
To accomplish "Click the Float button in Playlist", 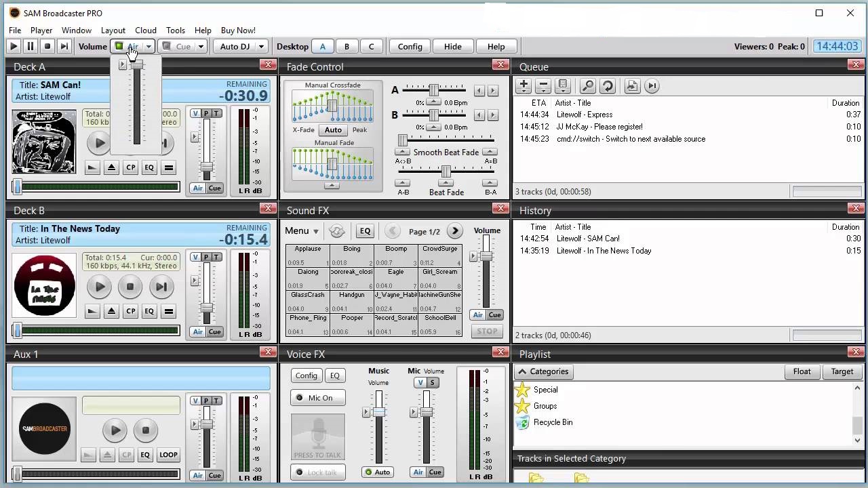I will tap(802, 371).
